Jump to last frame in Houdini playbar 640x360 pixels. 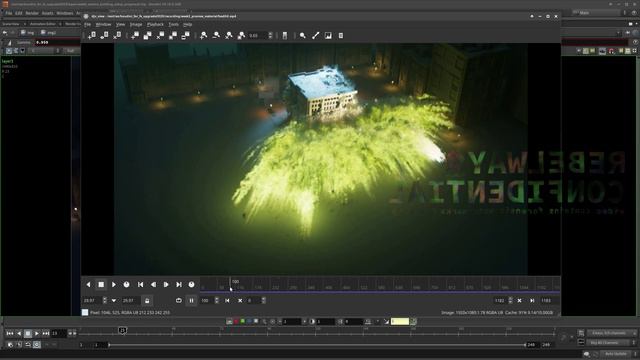tap(46, 333)
